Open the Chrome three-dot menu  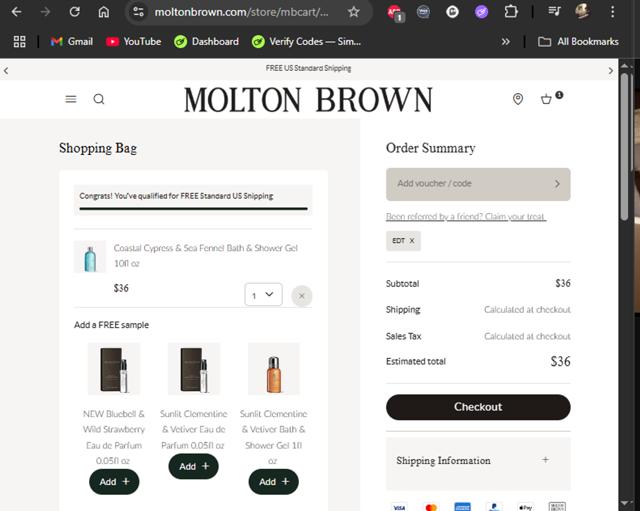(x=612, y=12)
